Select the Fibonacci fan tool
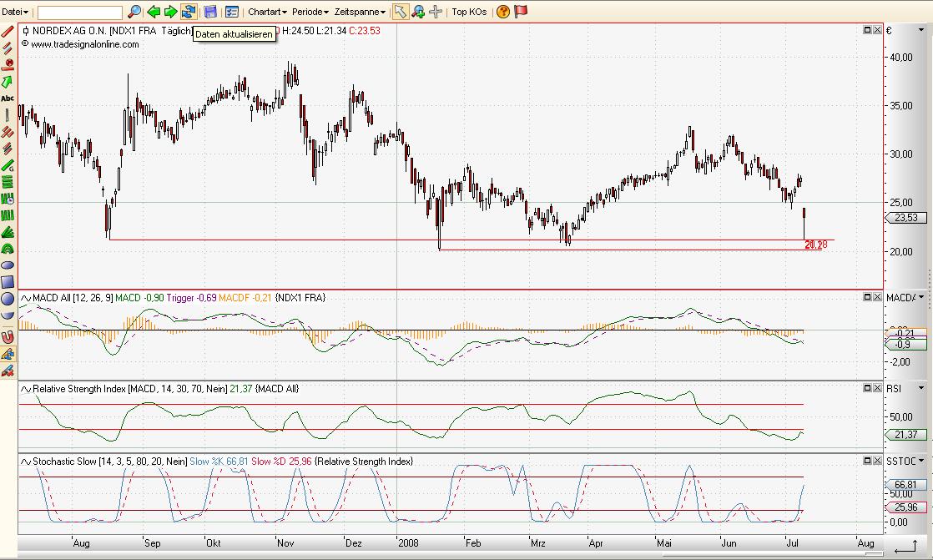This screenshot has width=933, height=560. click(x=8, y=232)
